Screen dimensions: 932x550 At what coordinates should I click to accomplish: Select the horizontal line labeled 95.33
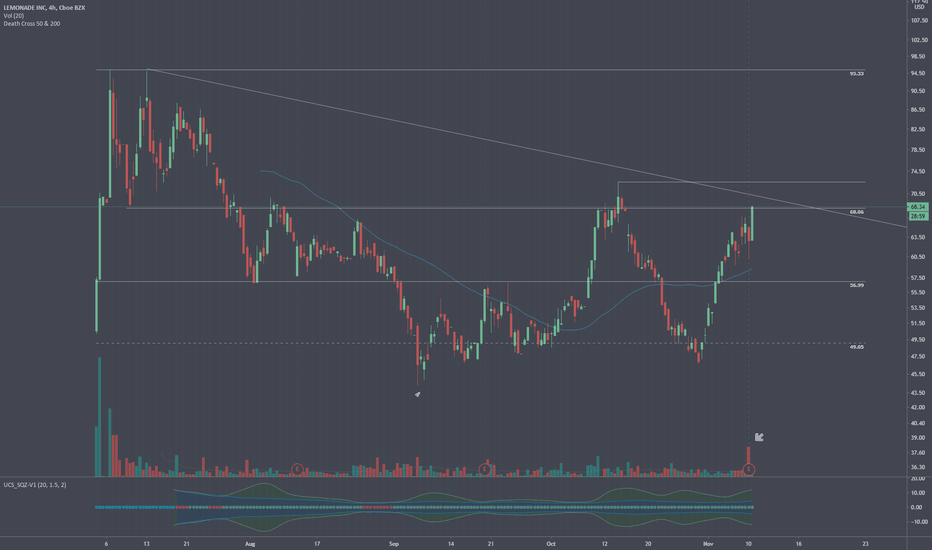coord(480,70)
